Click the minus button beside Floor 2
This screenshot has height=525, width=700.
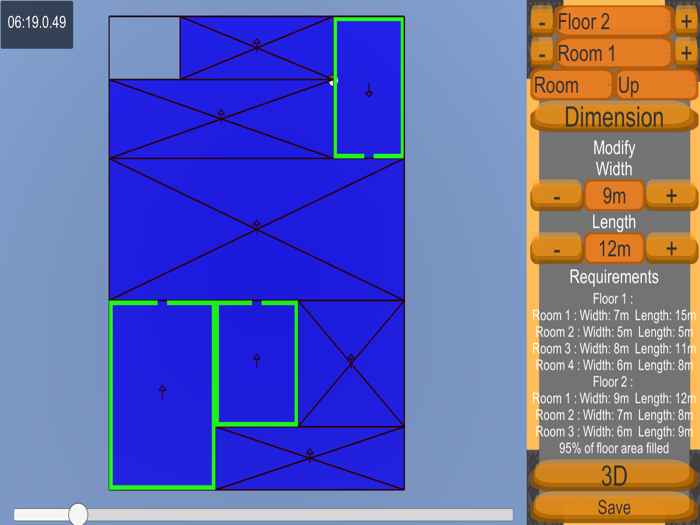(x=541, y=21)
